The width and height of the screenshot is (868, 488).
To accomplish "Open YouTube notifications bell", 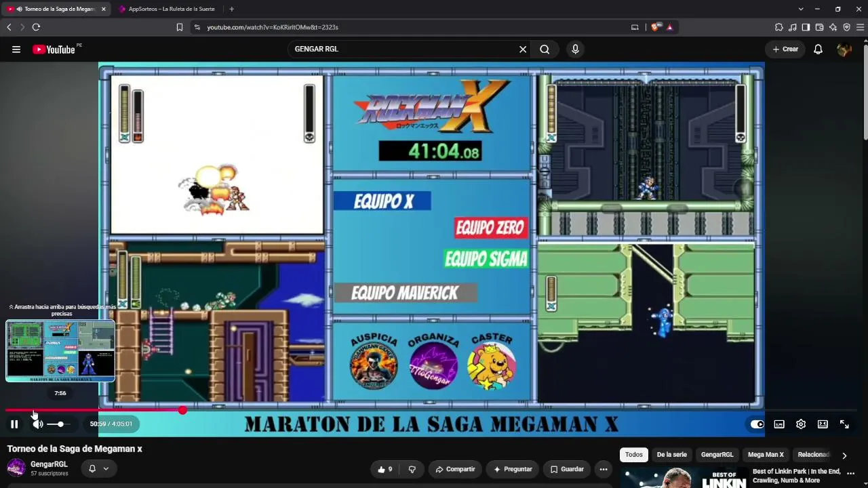I will pyautogui.click(x=818, y=49).
